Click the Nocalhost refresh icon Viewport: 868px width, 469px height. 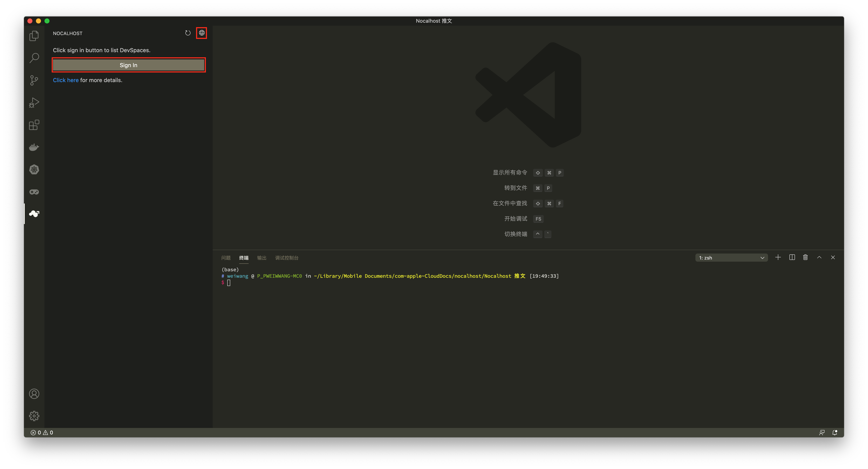pyautogui.click(x=188, y=33)
